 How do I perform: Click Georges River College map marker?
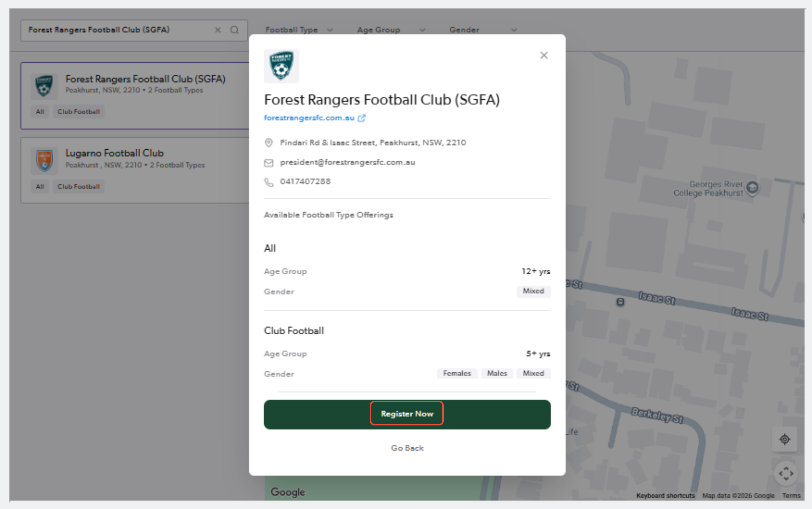pos(753,187)
